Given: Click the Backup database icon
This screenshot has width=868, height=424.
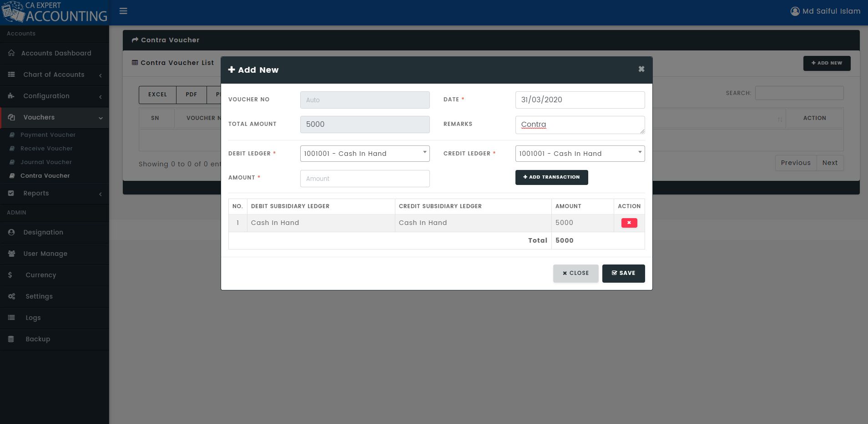Looking at the screenshot, I should pyautogui.click(x=11, y=339).
